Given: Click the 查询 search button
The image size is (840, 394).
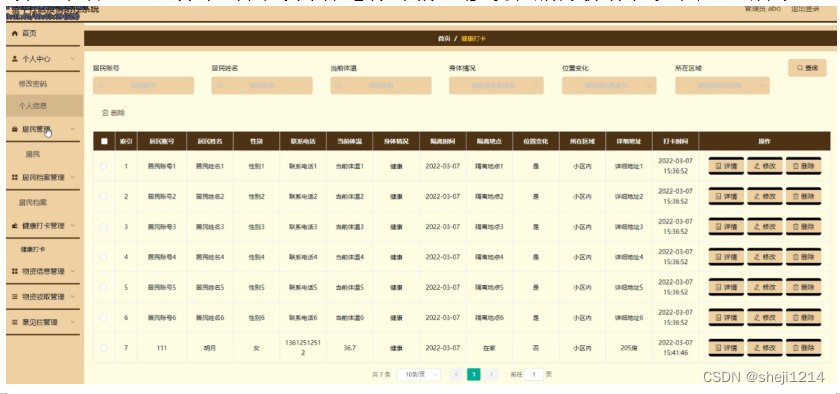Looking at the screenshot, I should tap(807, 68).
